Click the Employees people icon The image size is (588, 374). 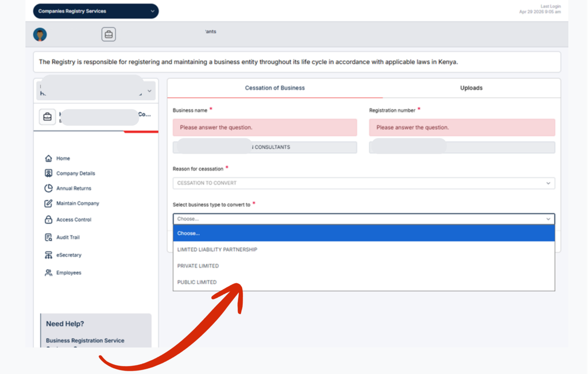click(x=48, y=273)
